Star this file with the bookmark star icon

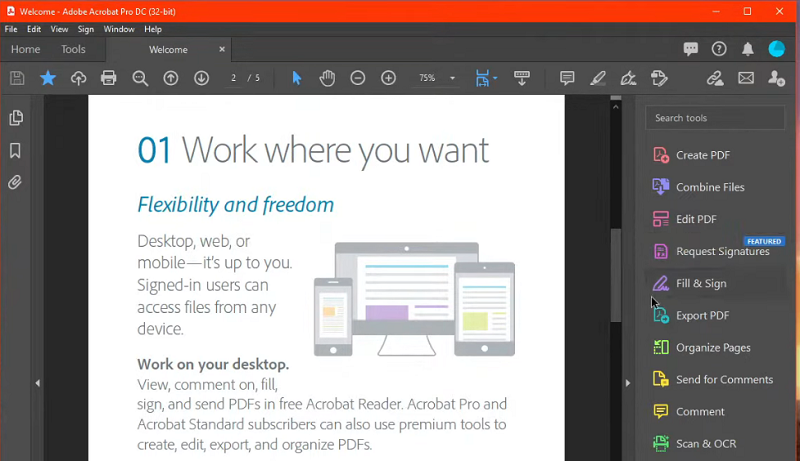pyautogui.click(x=48, y=78)
